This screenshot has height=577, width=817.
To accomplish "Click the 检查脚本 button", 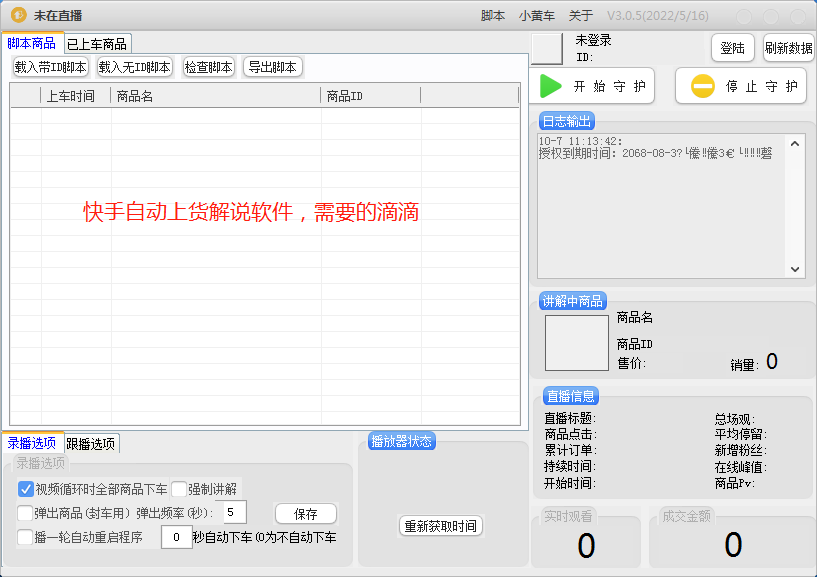I will pyautogui.click(x=208, y=67).
